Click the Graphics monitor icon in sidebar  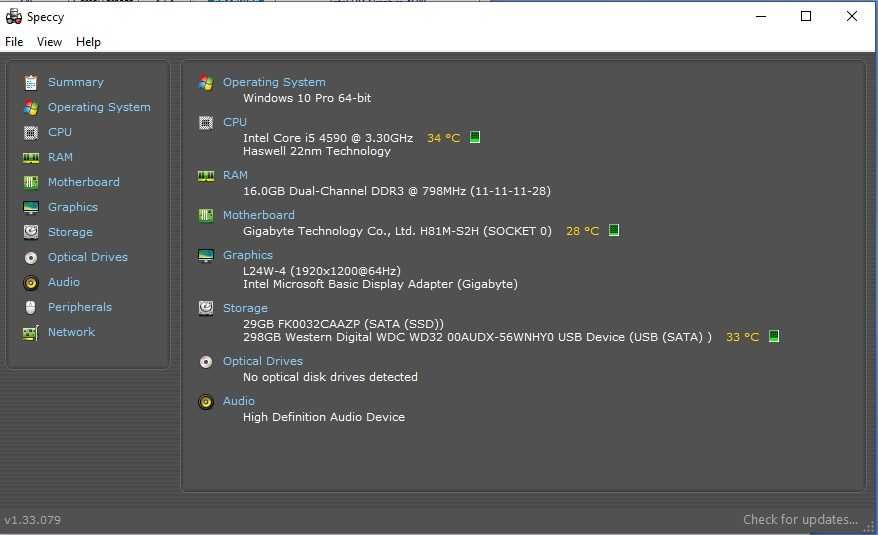pyautogui.click(x=31, y=208)
